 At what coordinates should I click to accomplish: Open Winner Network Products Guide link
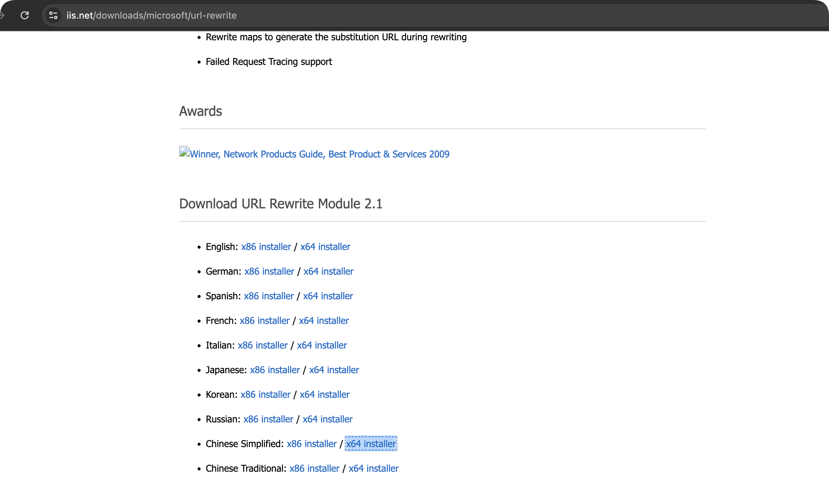pyautogui.click(x=319, y=154)
